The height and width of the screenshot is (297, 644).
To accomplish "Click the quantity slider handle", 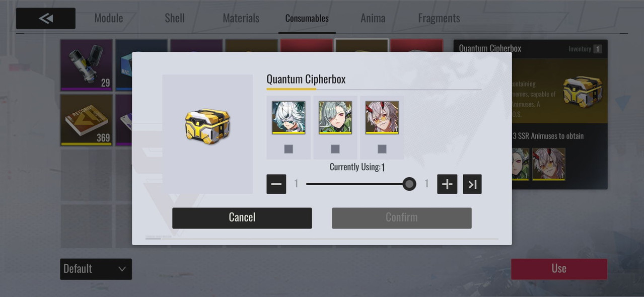I will [409, 184].
